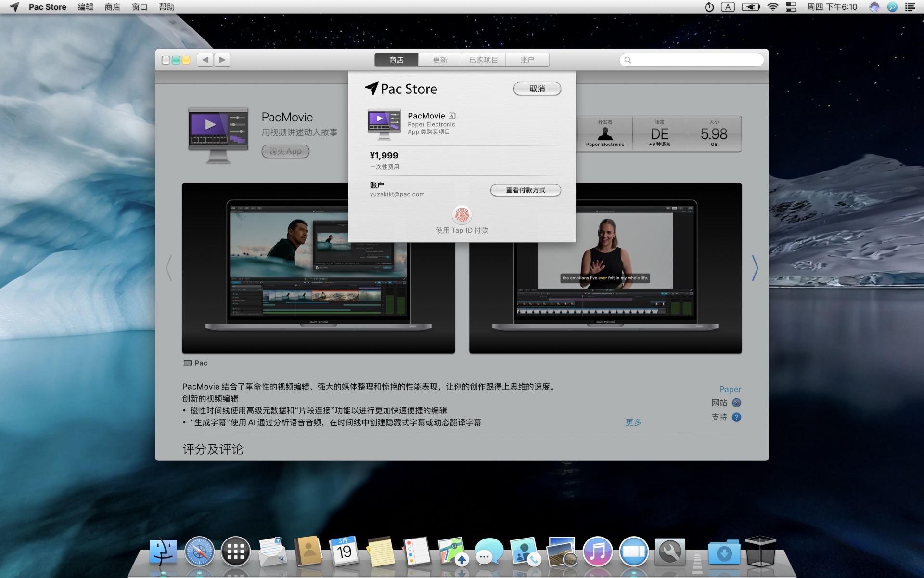924x578 pixels.
Task: Click the large PacMovie app icon
Action: coord(218,135)
